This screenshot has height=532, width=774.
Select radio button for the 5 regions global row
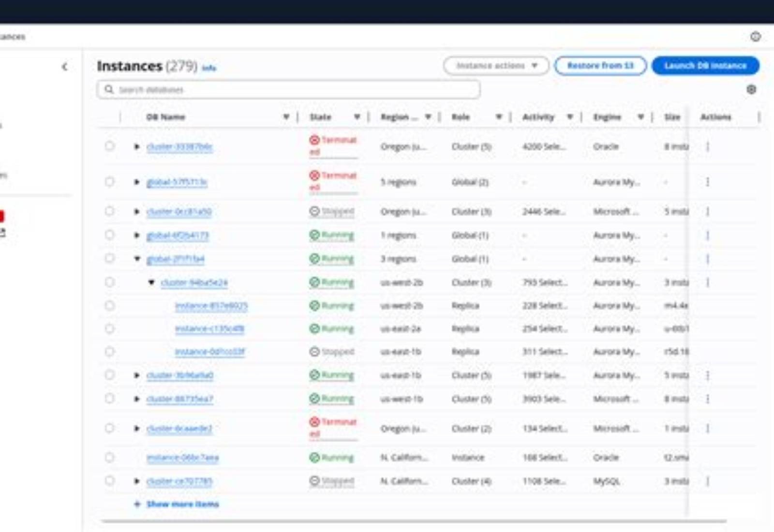coord(110,181)
